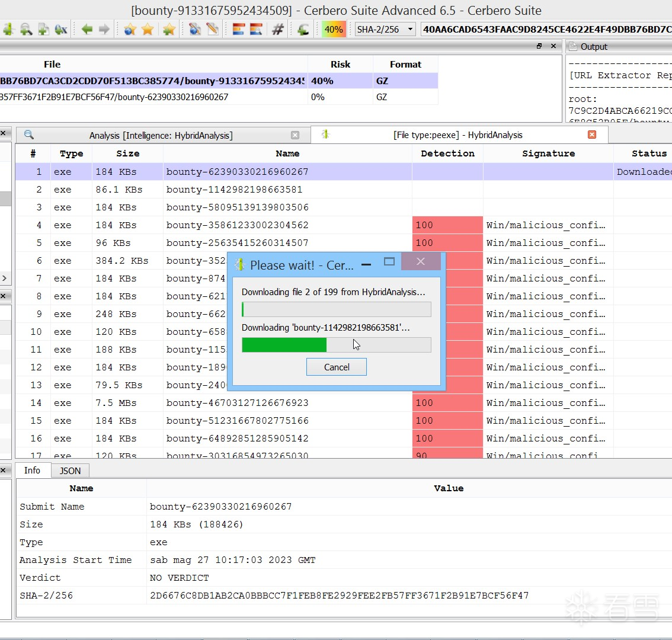Maximize the Please wait dialog
Image resolution: width=672 pixels, height=640 pixels.
click(x=389, y=261)
